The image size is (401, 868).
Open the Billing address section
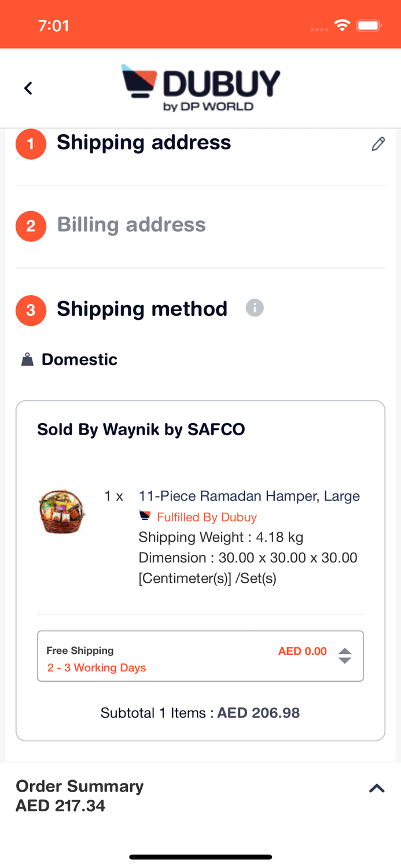tap(131, 225)
